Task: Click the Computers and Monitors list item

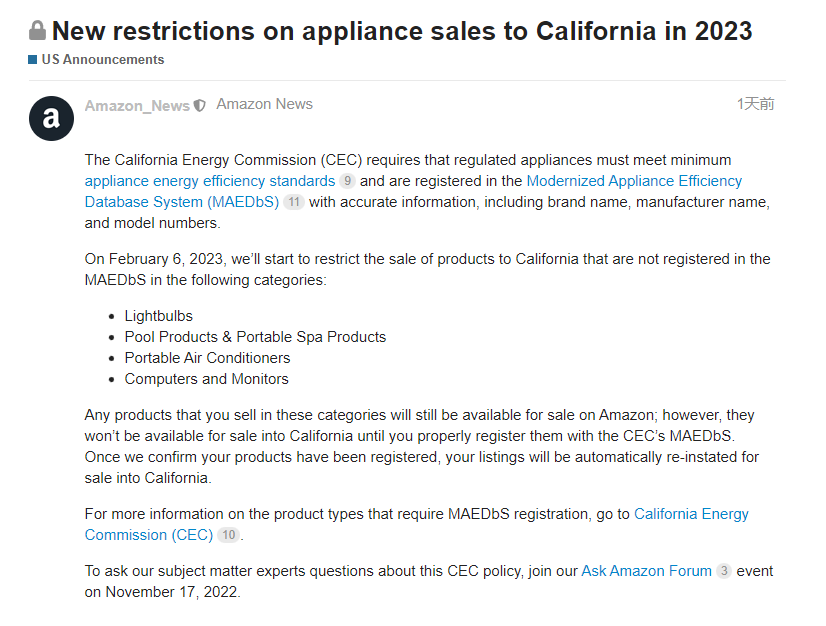Action: [x=206, y=379]
